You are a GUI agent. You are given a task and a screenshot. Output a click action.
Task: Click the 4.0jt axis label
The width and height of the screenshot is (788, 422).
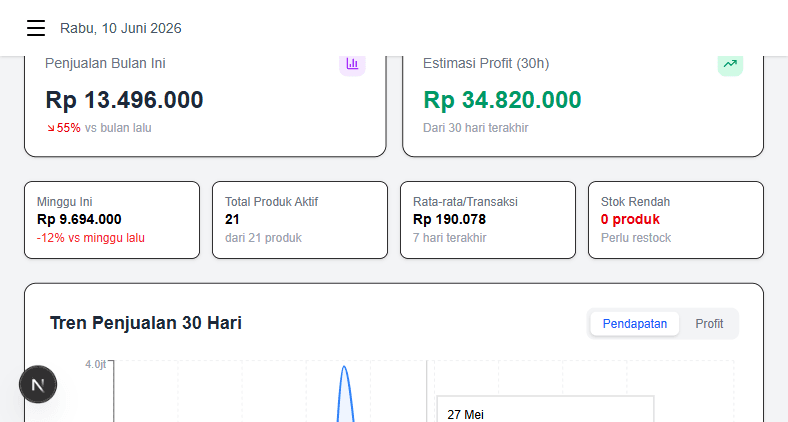tap(95, 364)
